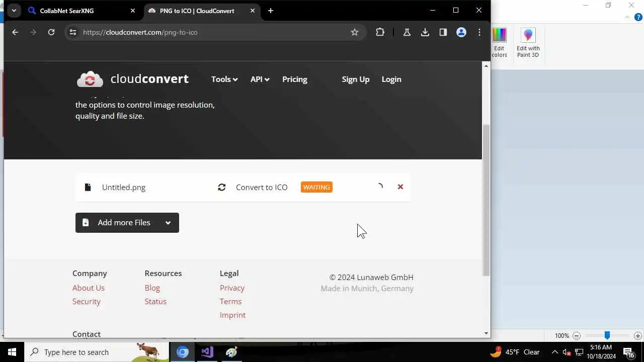Click the file icon next to Untitled.png

click(88, 187)
